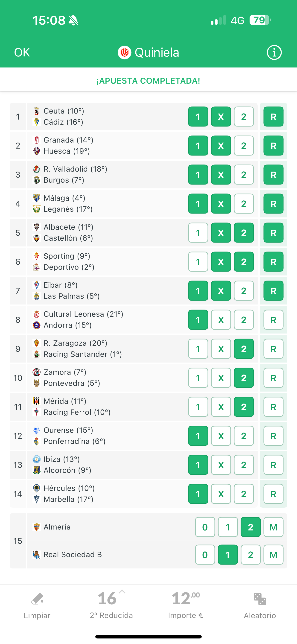The image size is (297, 644).
Task: Tap the Almería team crest
Action: pyautogui.click(x=37, y=527)
